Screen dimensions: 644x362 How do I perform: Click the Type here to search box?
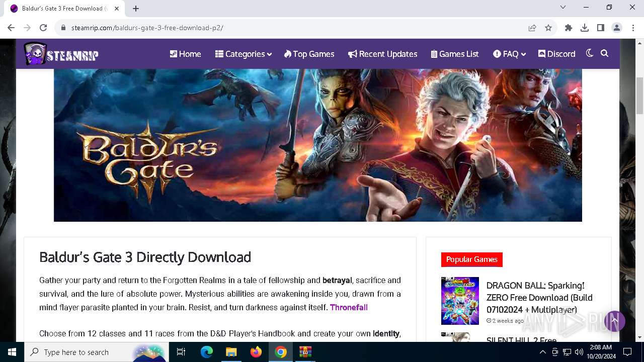click(96, 352)
